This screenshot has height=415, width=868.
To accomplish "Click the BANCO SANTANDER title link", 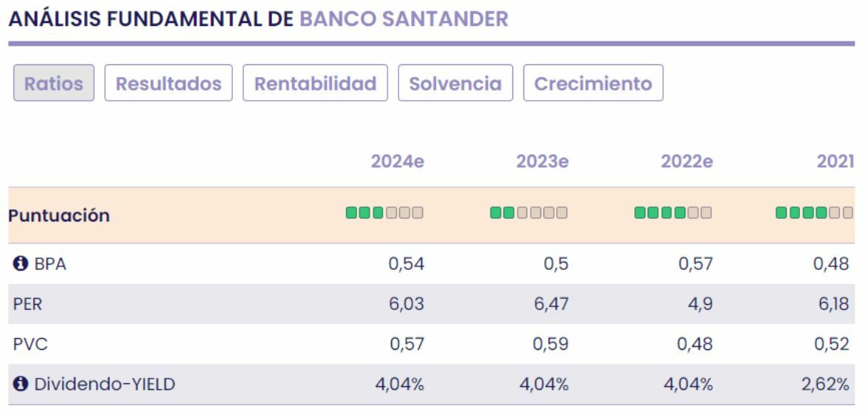I will (404, 18).
